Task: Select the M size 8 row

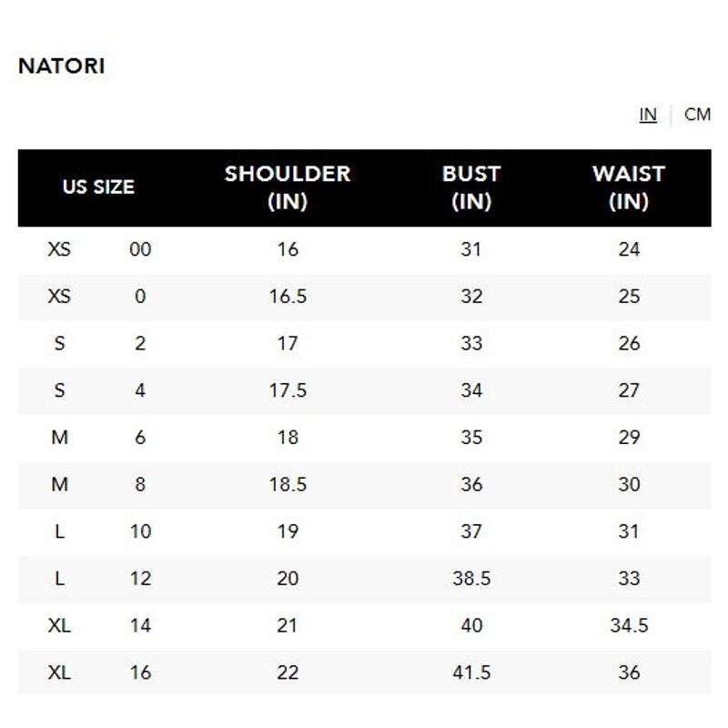Action: click(x=365, y=485)
